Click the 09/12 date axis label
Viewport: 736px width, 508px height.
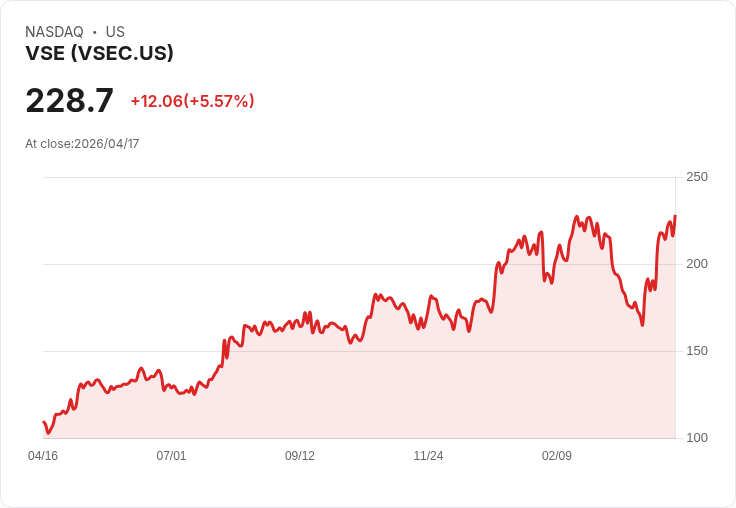300,456
